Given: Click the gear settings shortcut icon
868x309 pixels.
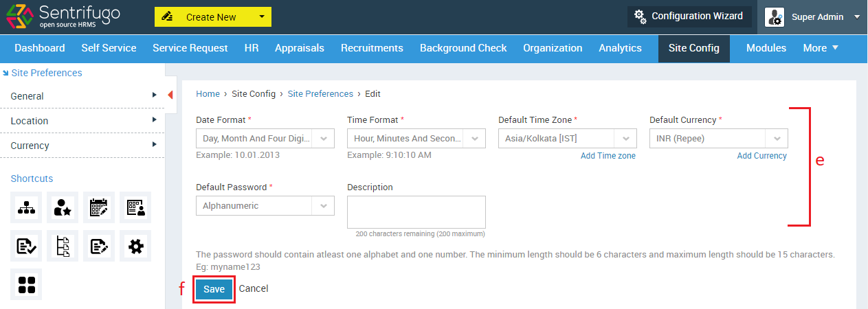Looking at the screenshot, I should click(x=135, y=246).
